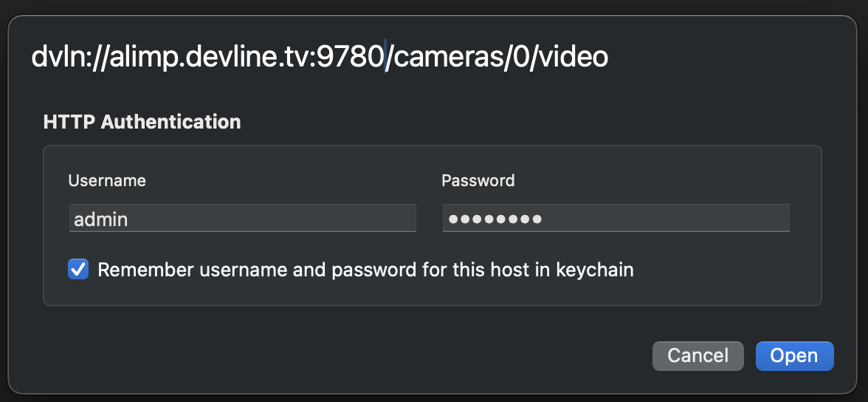
Task: Click the word 'video' at URL end
Action: click(x=573, y=56)
